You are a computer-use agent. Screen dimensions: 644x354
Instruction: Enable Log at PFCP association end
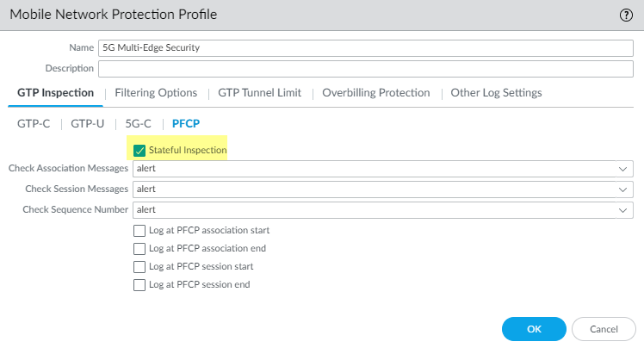139,249
